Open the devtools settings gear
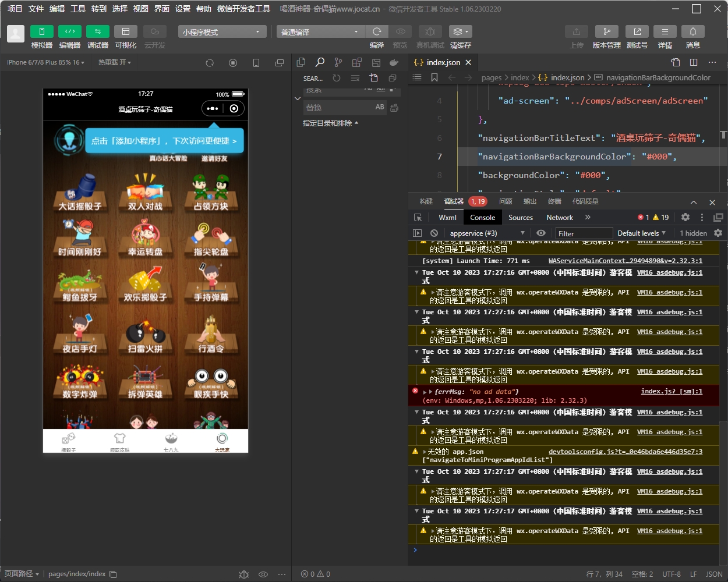The image size is (728, 582). coord(685,217)
